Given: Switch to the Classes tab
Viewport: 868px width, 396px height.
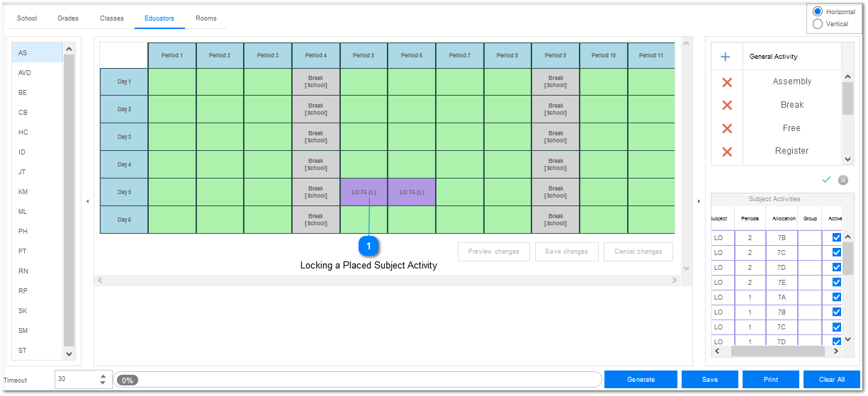Looking at the screenshot, I should (111, 18).
